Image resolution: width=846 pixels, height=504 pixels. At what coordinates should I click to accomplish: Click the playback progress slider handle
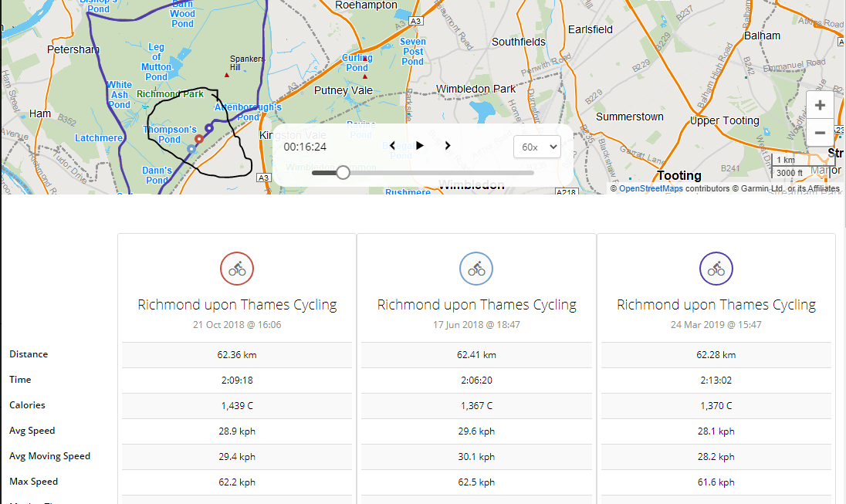[x=343, y=173]
